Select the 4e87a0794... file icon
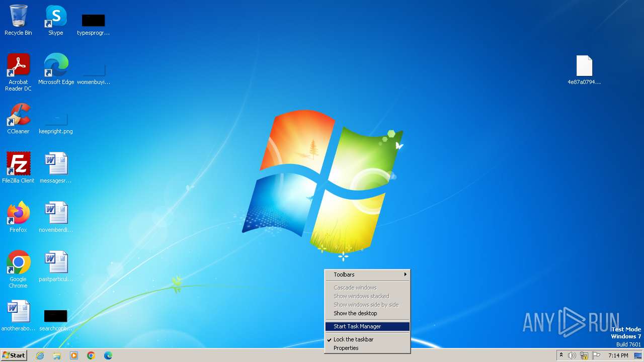 [584, 69]
